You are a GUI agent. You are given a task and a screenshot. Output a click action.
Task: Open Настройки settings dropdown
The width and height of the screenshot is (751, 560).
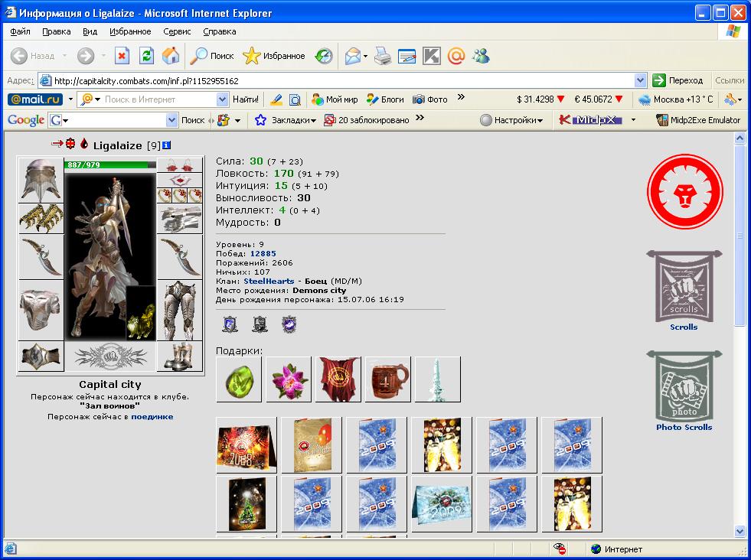511,120
